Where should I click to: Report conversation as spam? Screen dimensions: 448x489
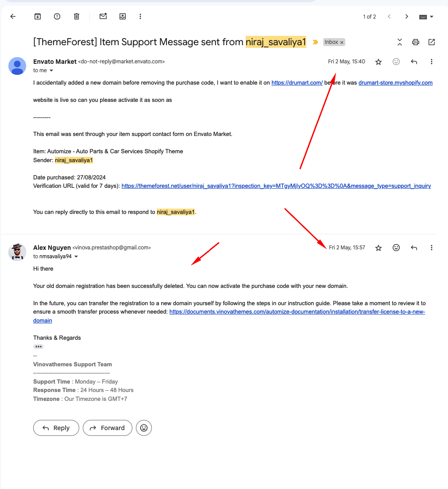(57, 16)
